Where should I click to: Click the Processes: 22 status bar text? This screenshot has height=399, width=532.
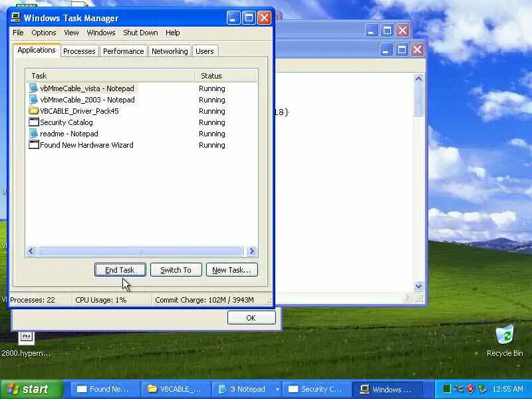pyautogui.click(x=33, y=300)
